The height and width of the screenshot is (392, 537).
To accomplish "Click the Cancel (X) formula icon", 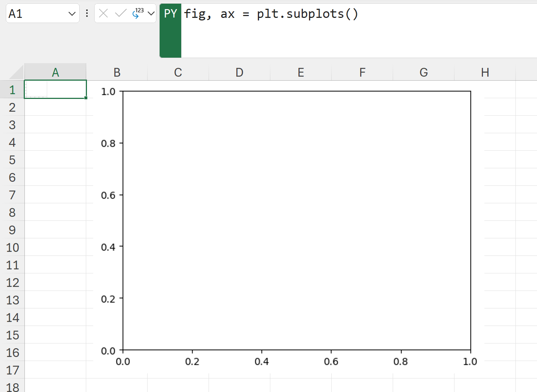I will point(103,14).
